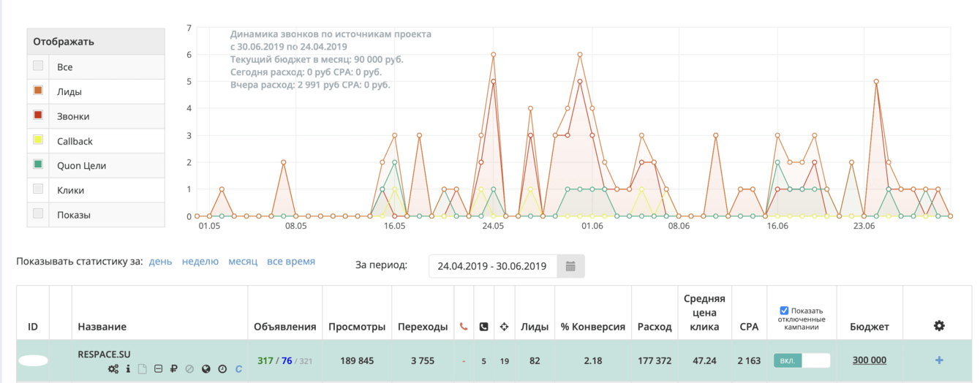The image size is (980, 383).
Task: Toggle the Лиды series checkbox
Action: (x=38, y=91)
